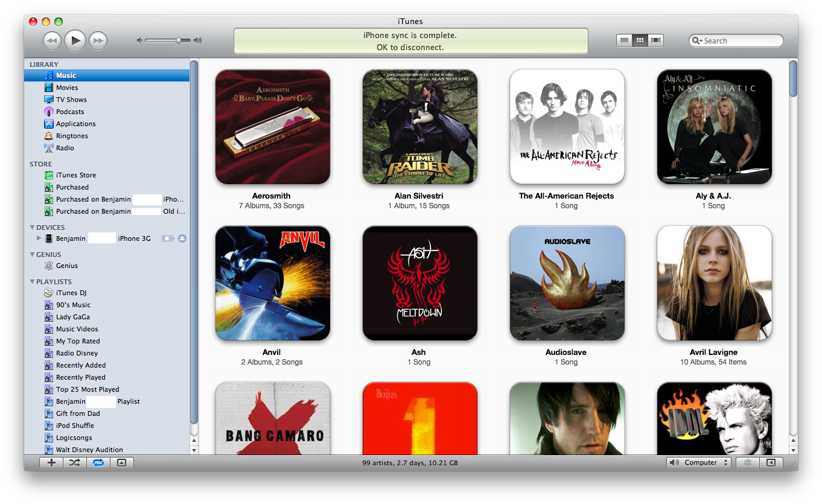Show or hide the artwork viewer
The width and height of the screenshot is (822, 504).
coord(121,462)
